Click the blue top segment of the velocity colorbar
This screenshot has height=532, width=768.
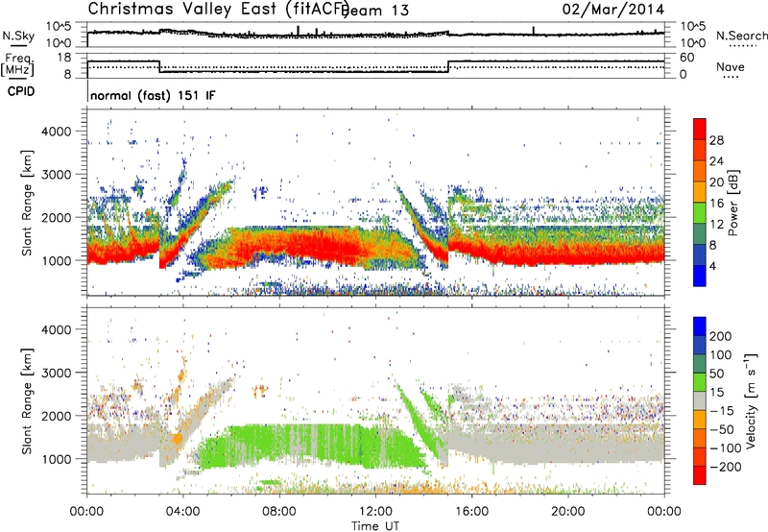coord(700,326)
